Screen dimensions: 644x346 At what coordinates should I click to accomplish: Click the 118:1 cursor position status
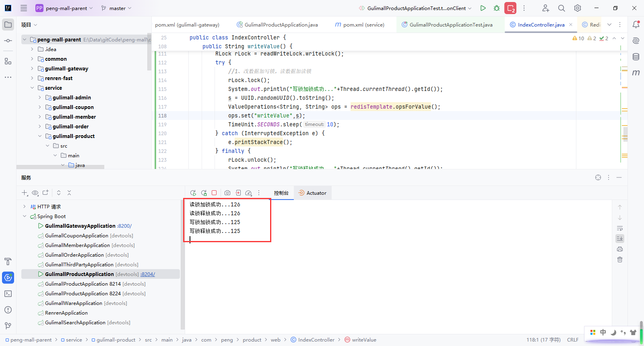[543, 340]
